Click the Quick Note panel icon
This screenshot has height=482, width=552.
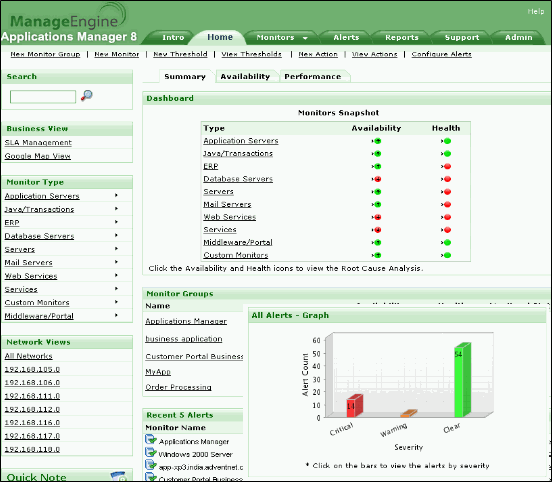tap(118, 476)
